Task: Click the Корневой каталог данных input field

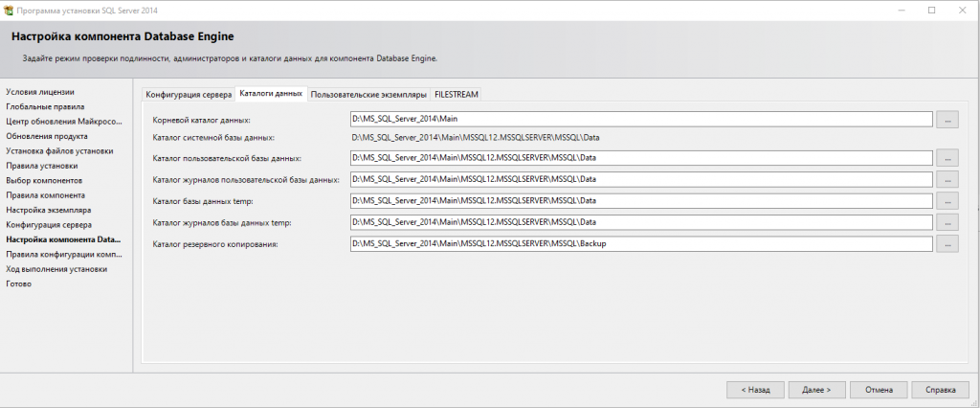Action: pos(641,119)
